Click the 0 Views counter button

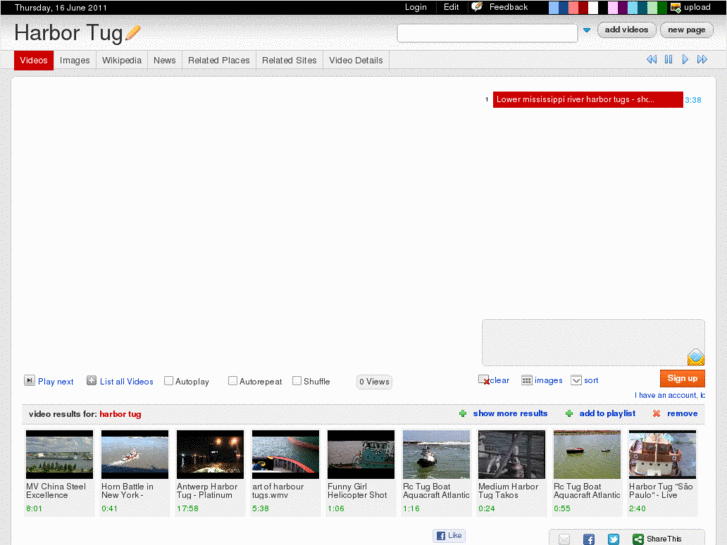point(374,382)
